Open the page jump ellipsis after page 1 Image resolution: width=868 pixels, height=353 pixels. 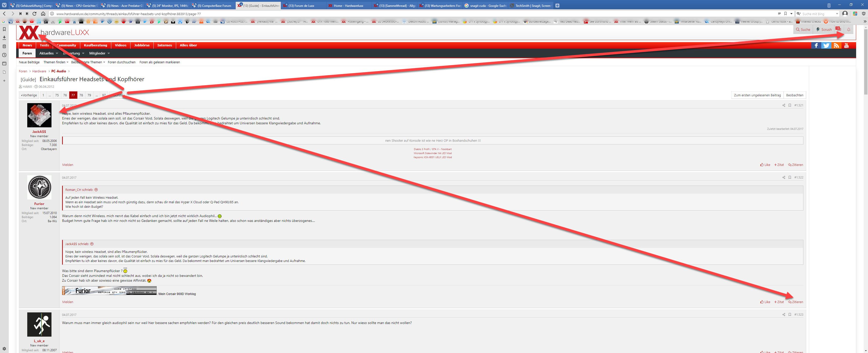click(50, 95)
